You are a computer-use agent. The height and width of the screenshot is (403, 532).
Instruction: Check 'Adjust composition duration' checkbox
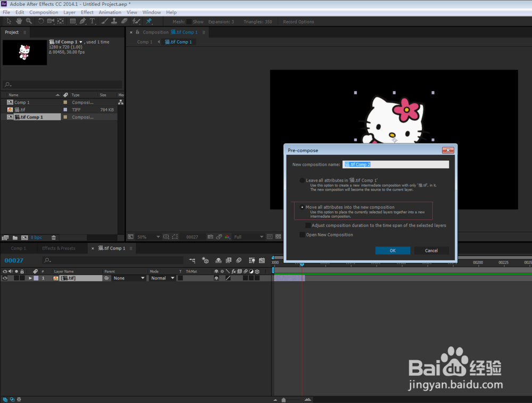coord(308,225)
